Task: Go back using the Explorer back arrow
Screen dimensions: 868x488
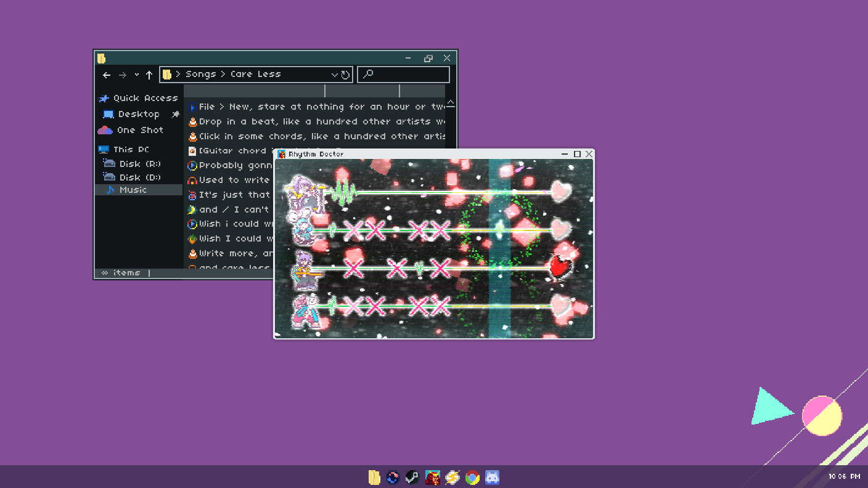Action: [107, 75]
